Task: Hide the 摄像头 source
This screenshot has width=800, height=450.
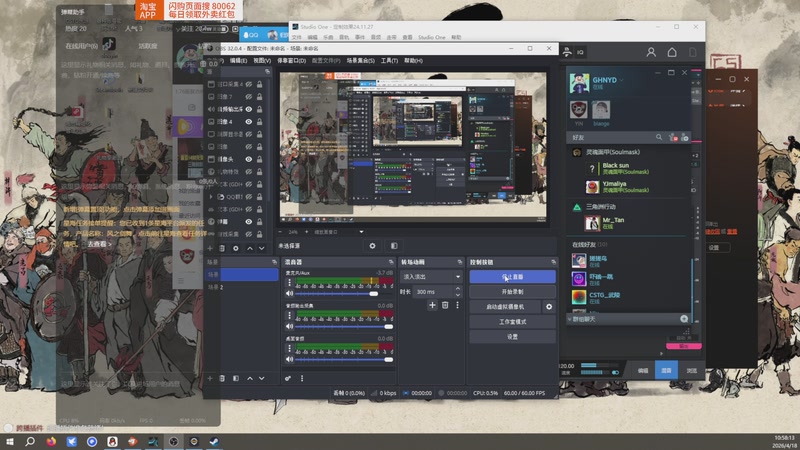Action: pos(248,159)
